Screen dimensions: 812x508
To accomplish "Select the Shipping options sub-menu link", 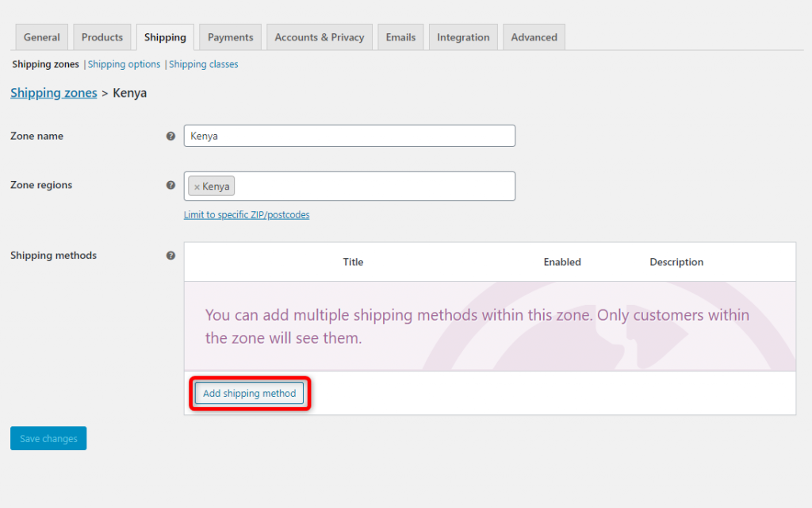I will (124, 64).
